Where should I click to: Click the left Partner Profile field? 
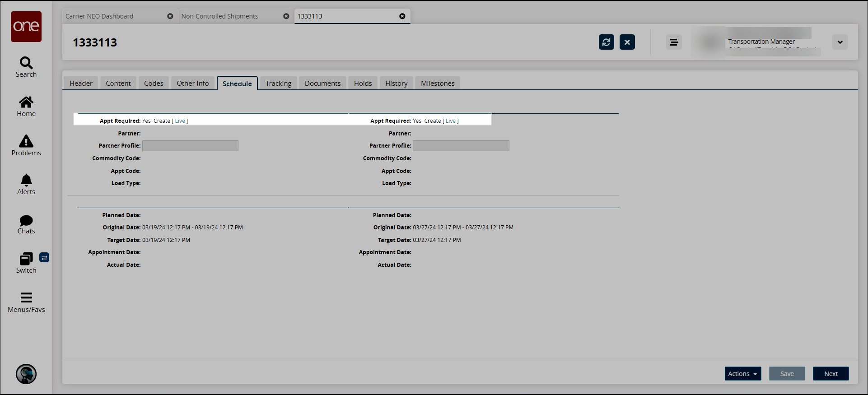(x=190, y=146)
